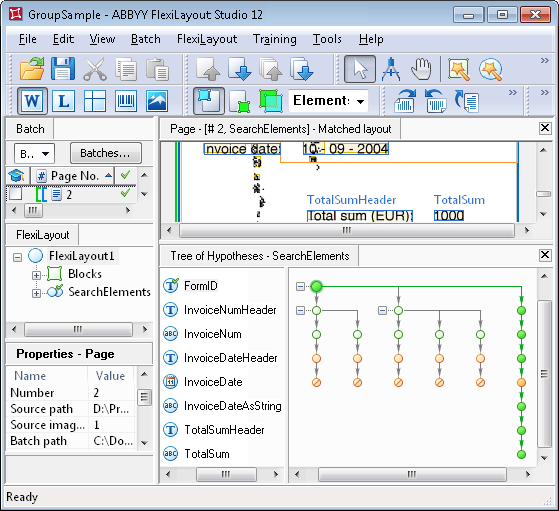Expand the SearchElements tree node
This screenshot has width=559, height=511.
36,293
